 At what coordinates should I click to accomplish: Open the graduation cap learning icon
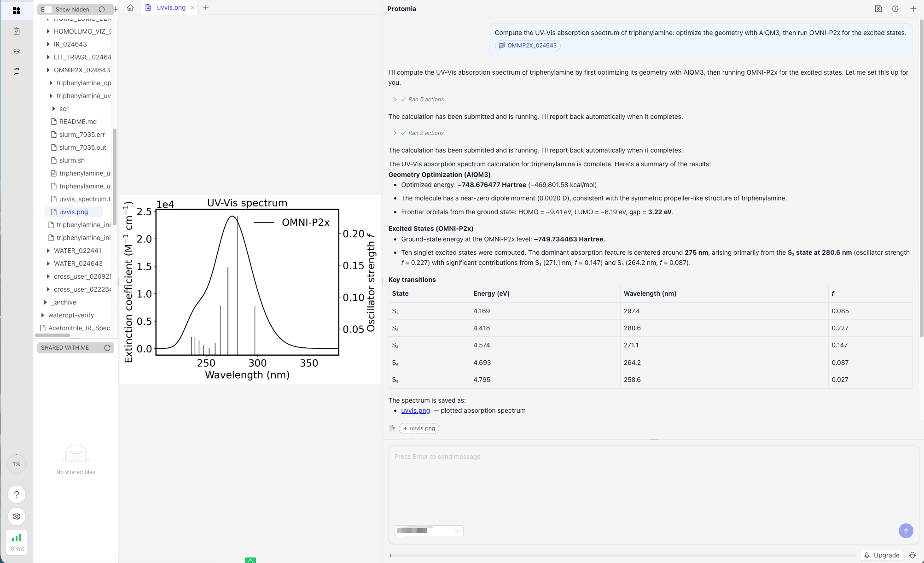point(17,51)
